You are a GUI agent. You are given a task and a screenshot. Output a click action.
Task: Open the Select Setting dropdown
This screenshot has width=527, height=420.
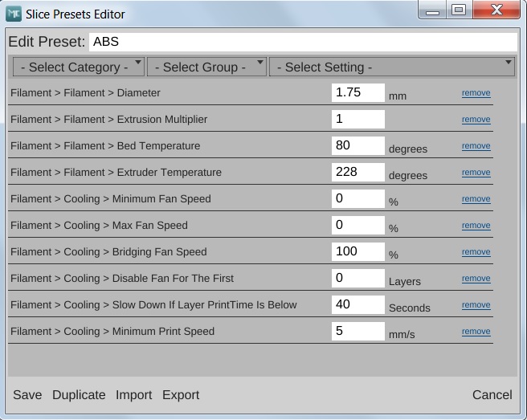[391, 67]
